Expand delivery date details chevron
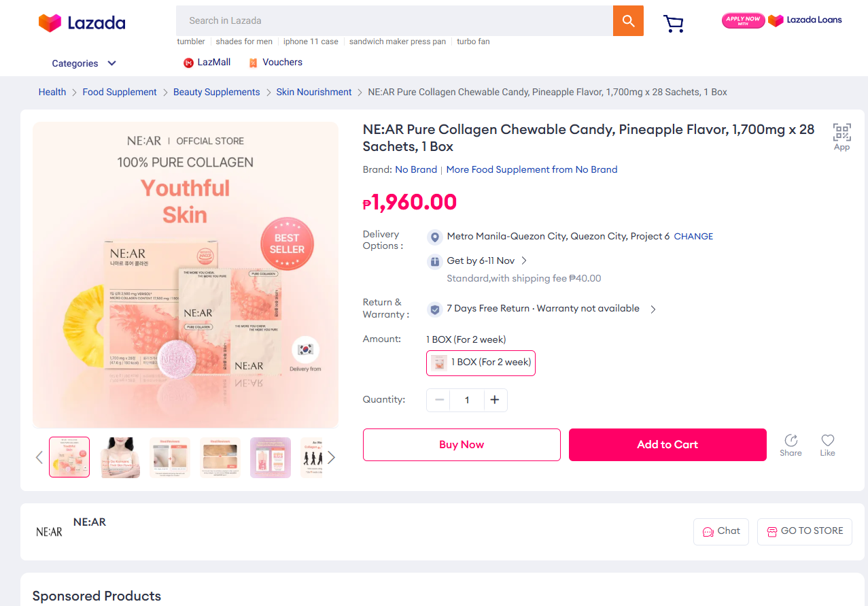Image resolution: width=868 pixels, height=606 pixels. click(524, 260)
